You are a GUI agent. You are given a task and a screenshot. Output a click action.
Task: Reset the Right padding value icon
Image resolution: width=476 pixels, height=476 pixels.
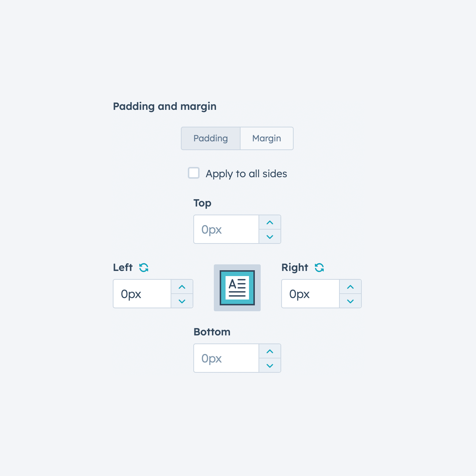319,268
